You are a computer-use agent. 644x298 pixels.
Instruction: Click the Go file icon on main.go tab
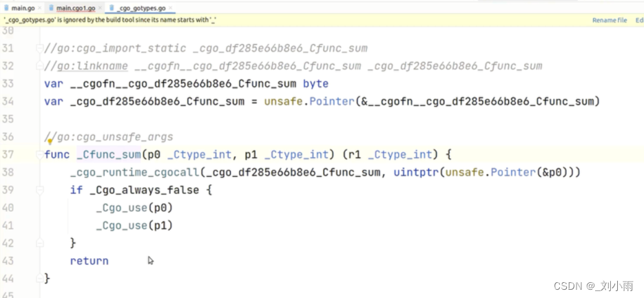pyautogui.click(x=7, y=8)
